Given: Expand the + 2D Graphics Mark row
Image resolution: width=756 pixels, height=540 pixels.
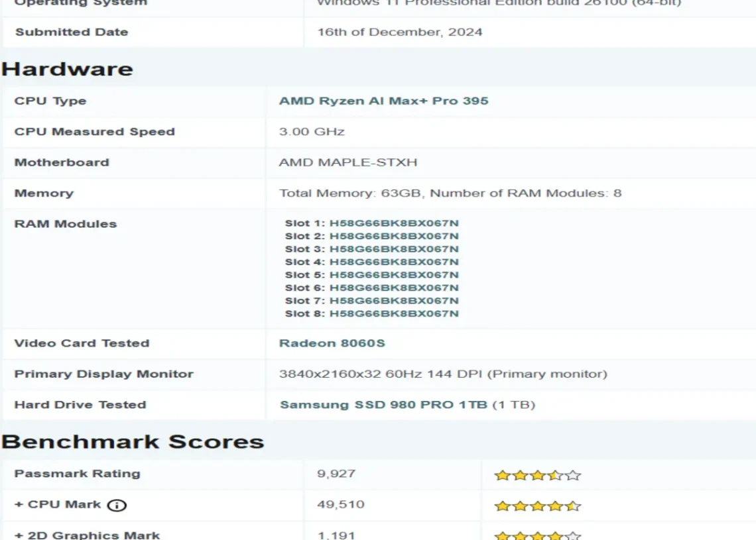Looking at the screenshot, I should 87,535.
